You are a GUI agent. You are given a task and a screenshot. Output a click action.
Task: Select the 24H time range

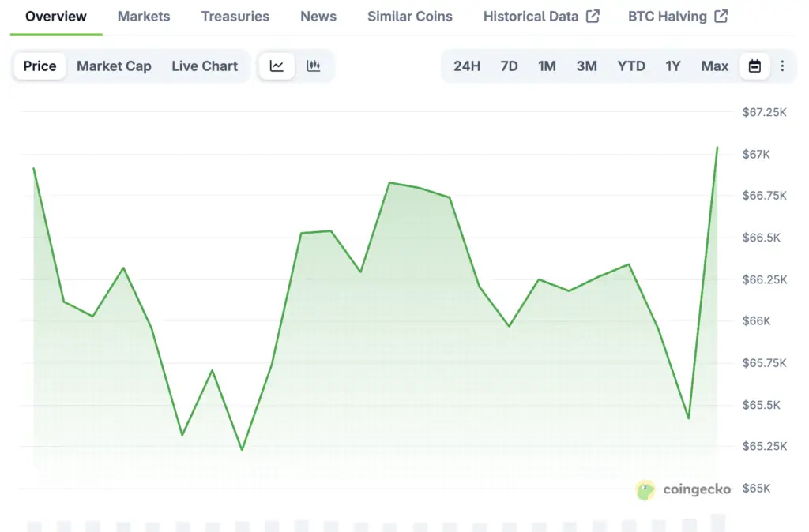pos(467,66)
